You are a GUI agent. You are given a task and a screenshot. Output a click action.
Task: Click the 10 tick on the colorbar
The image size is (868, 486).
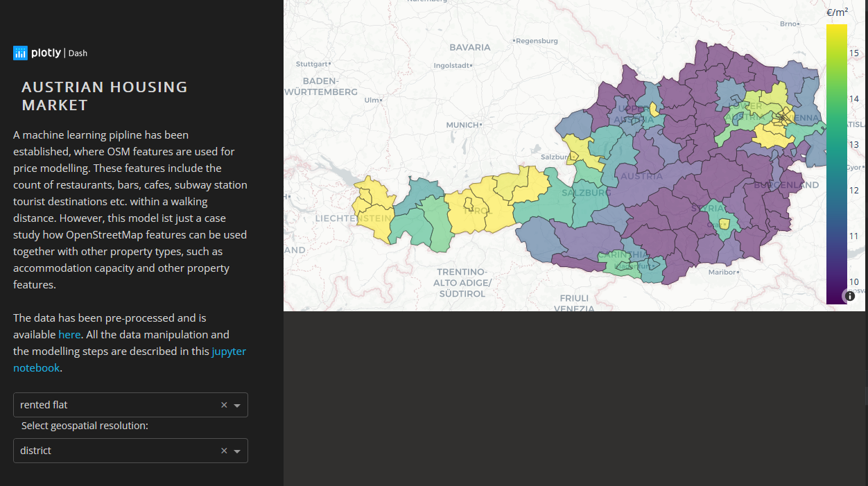[x=853, y=282]
